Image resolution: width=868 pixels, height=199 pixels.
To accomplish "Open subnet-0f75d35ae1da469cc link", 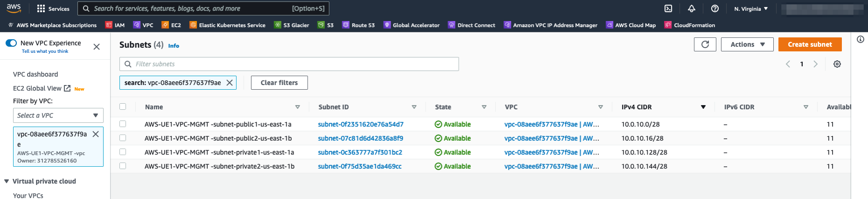I will (x=359, y=166).
